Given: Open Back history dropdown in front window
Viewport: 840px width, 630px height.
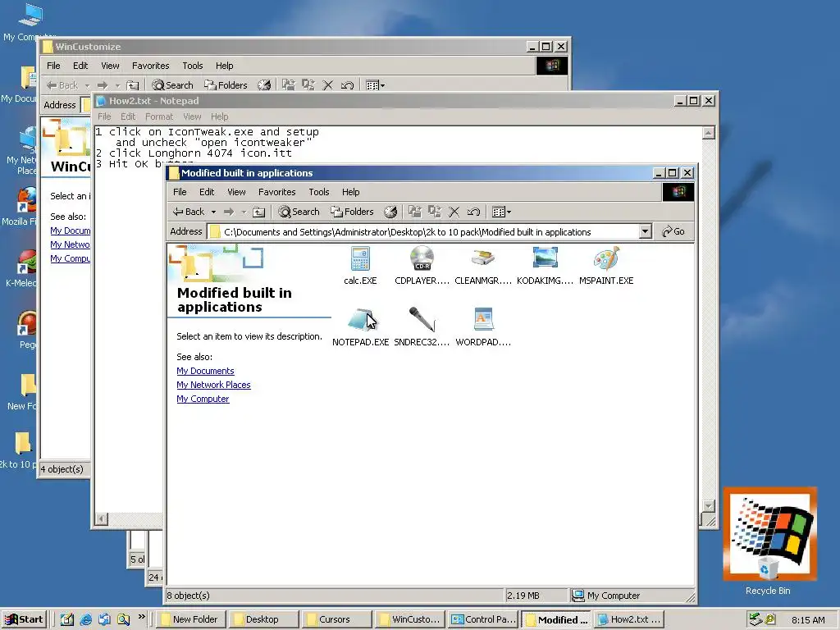Looking at the screenshot, I should point(213,212).
